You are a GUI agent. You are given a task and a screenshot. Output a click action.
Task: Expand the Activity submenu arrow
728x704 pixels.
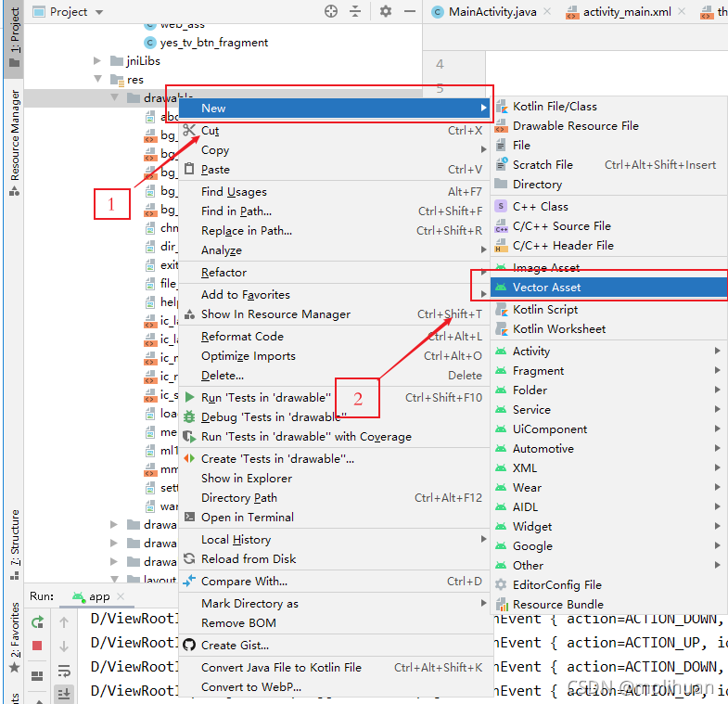tap(717, 351)
